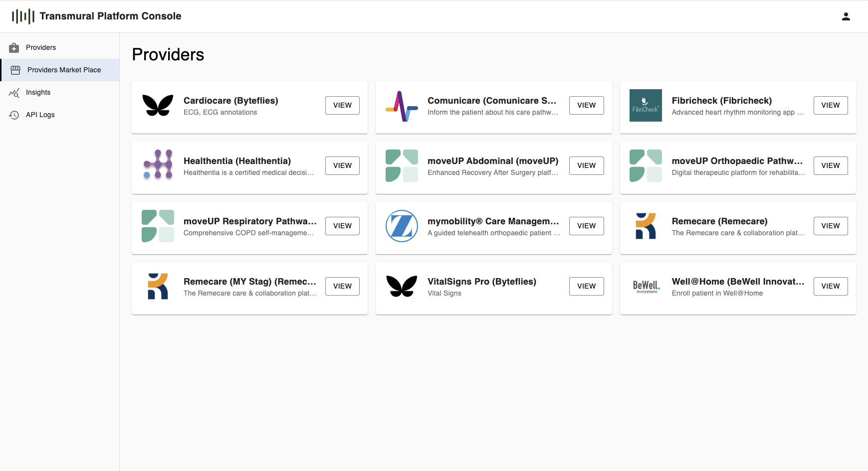The height and width of the screenshot is (471, 868).
Task: View the Cardiocare (Byteflies) provider
Action: coord(342,105)
